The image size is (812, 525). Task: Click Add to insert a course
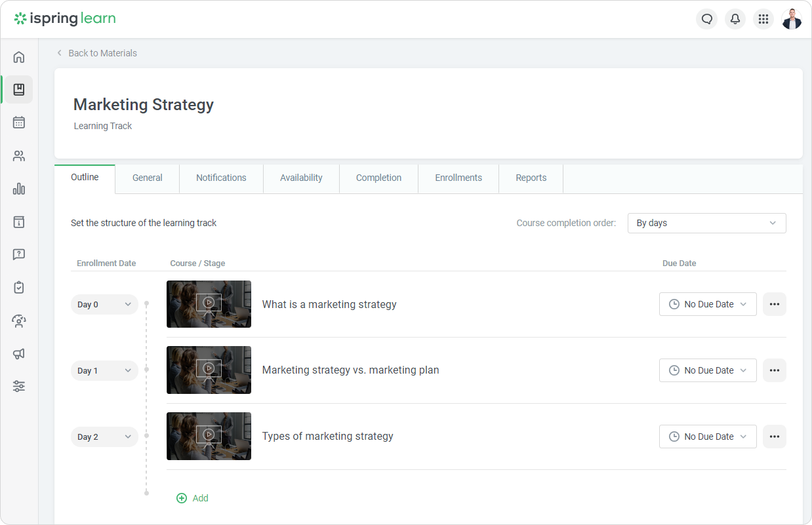point(193,498)
